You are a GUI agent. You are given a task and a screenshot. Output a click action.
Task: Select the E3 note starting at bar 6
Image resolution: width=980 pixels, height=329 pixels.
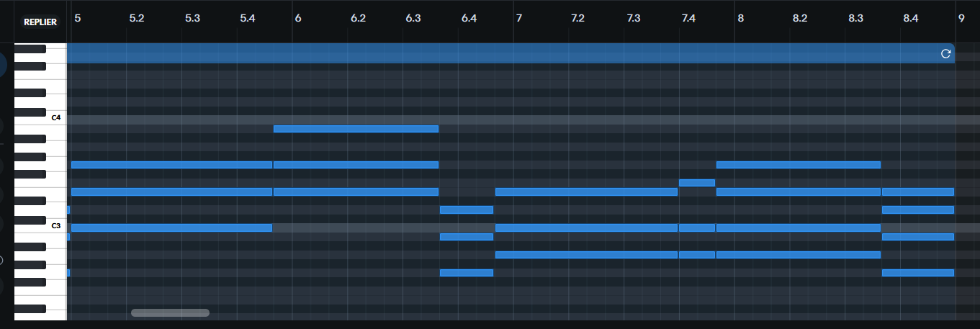(x=356, y=191)
